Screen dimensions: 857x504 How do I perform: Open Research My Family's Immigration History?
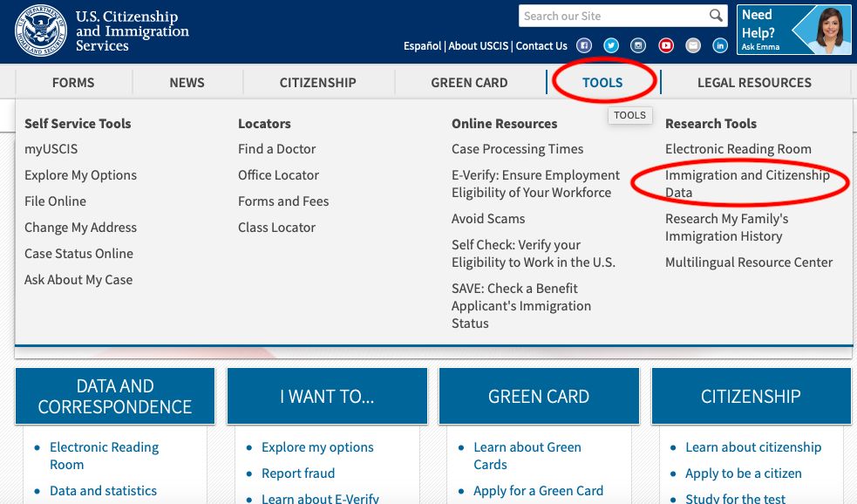click(x=726, y=228)
